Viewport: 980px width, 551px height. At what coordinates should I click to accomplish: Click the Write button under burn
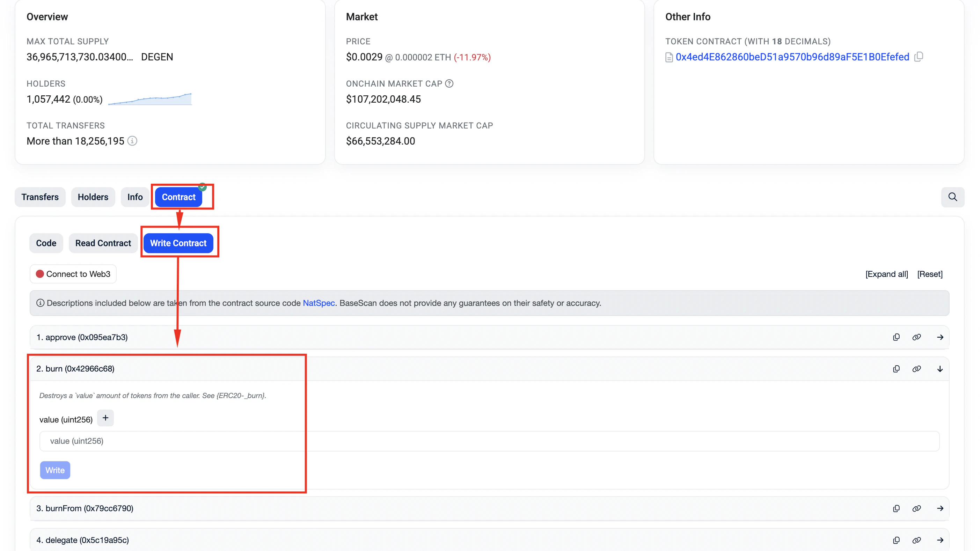tap(55, 470)
